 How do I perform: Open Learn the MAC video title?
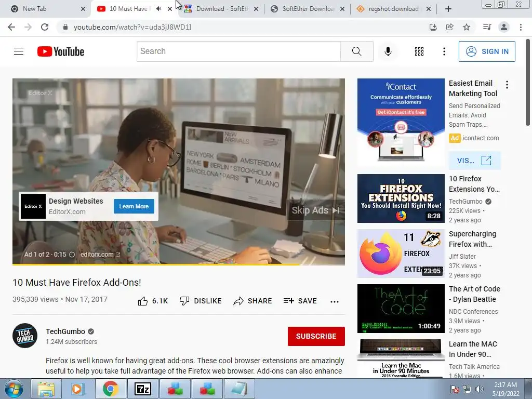(473, 349)
